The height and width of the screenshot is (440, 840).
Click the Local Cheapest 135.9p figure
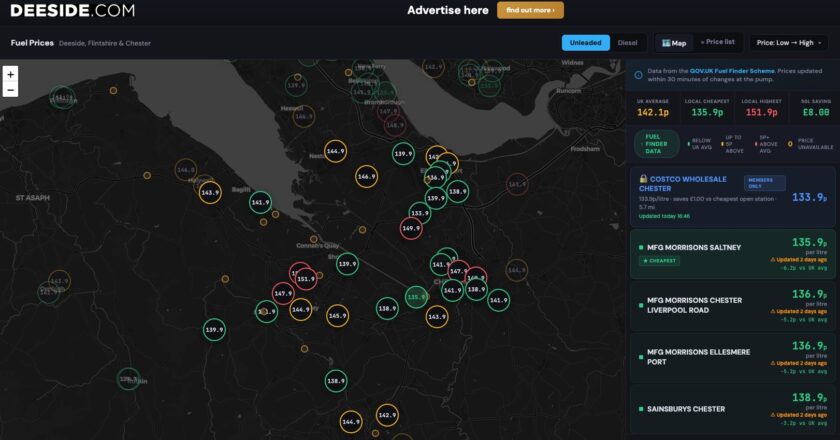[x=707, y=113]
